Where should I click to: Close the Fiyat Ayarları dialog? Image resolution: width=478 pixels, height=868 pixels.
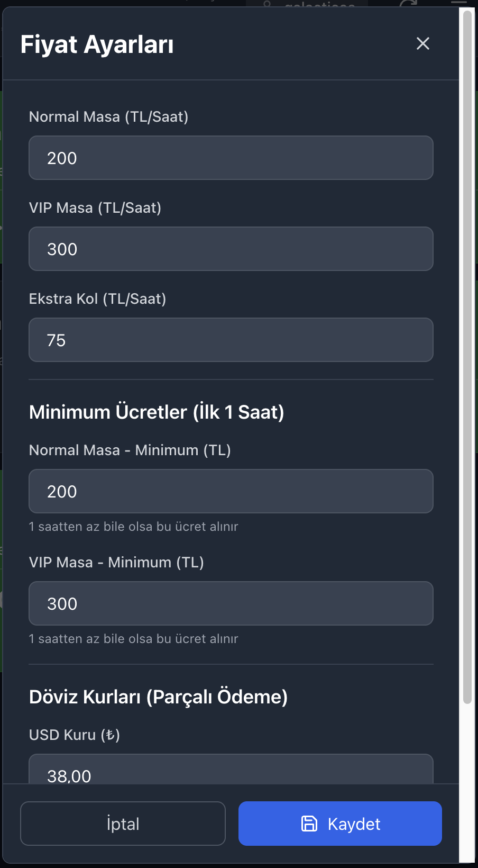[x=423, y=43]
